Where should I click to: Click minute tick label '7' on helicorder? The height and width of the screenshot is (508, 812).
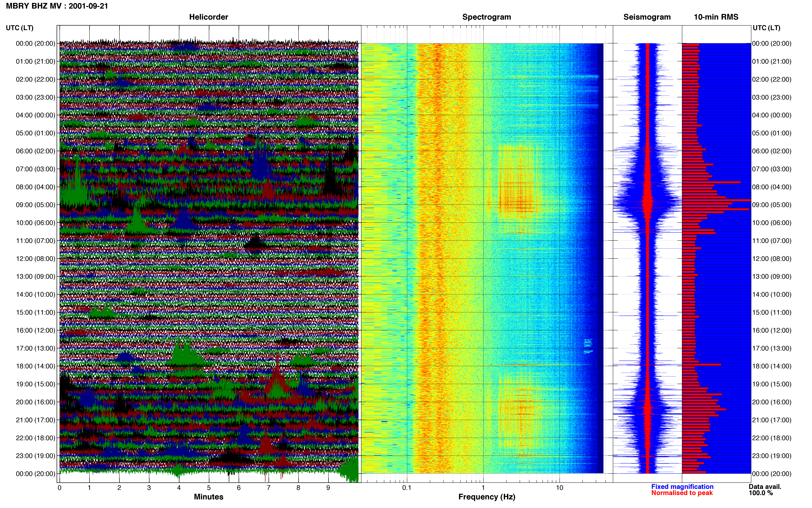point(269,488)
